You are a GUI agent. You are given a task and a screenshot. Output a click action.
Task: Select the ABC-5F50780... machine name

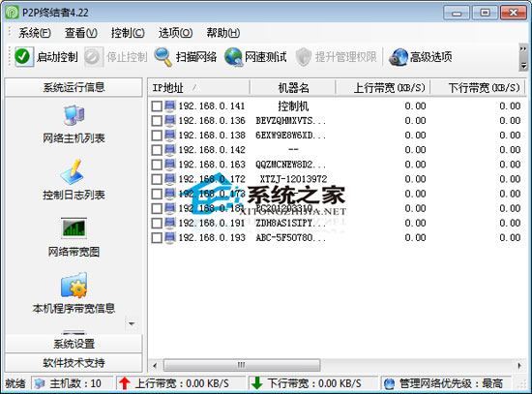[x=291, y=238]
